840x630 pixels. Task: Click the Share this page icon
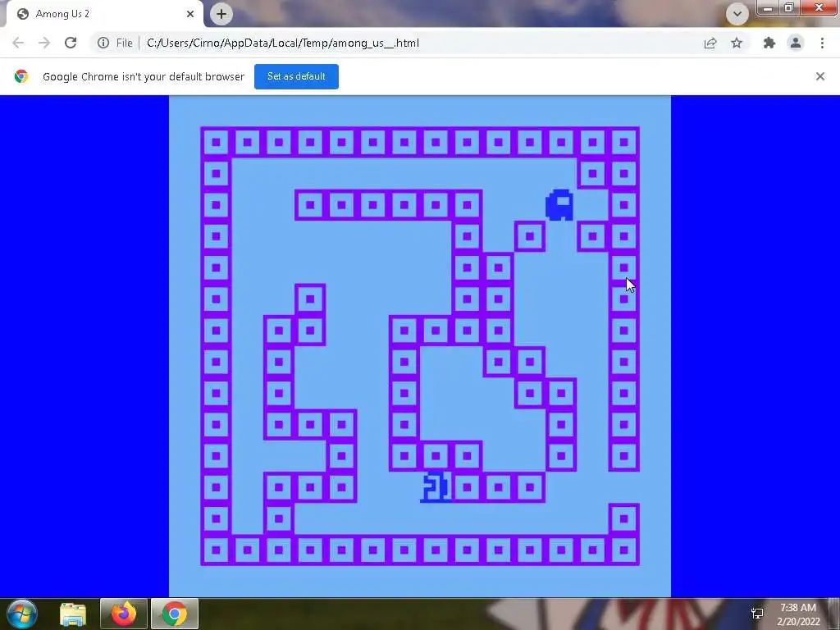[x=710, y=43]
